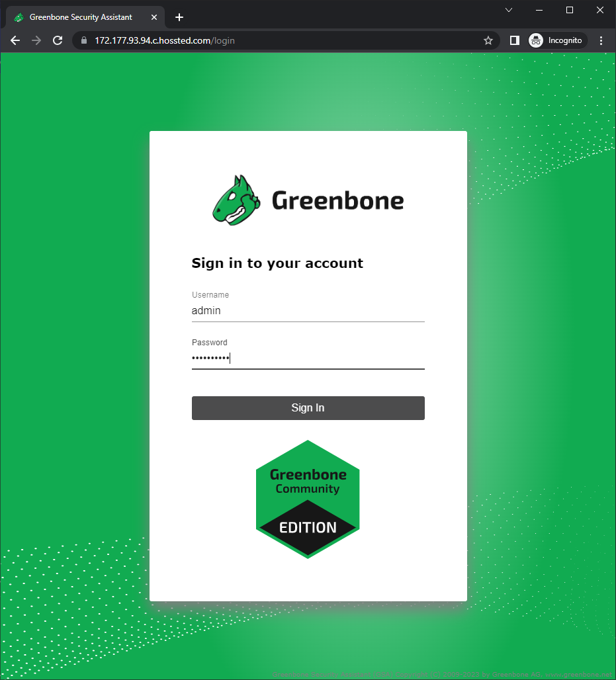
Task: View site info via padlock icon
Action: pyautogui.click(x=84, y=40)
